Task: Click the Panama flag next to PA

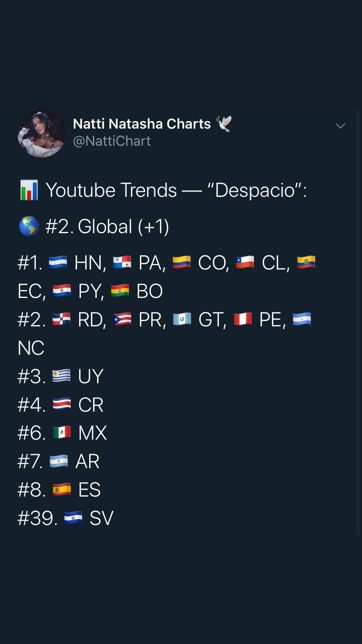Action: click(x=122, y=262)
